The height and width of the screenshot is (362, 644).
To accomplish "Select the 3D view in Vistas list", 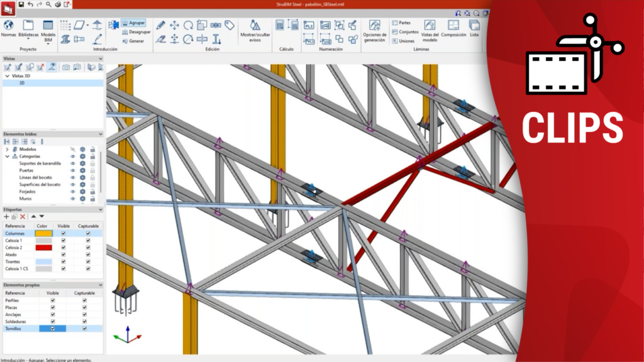I will (x=22, y=82).
